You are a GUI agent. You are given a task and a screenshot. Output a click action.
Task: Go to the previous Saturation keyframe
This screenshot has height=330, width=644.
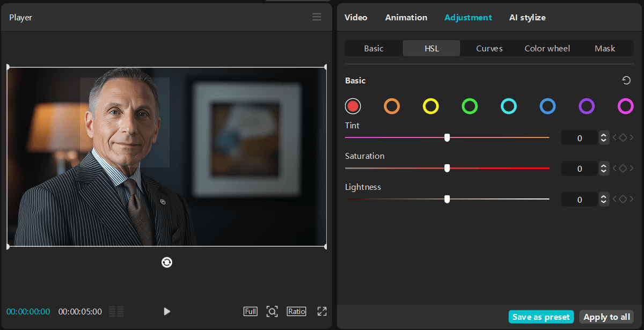(x=614, y=168)
